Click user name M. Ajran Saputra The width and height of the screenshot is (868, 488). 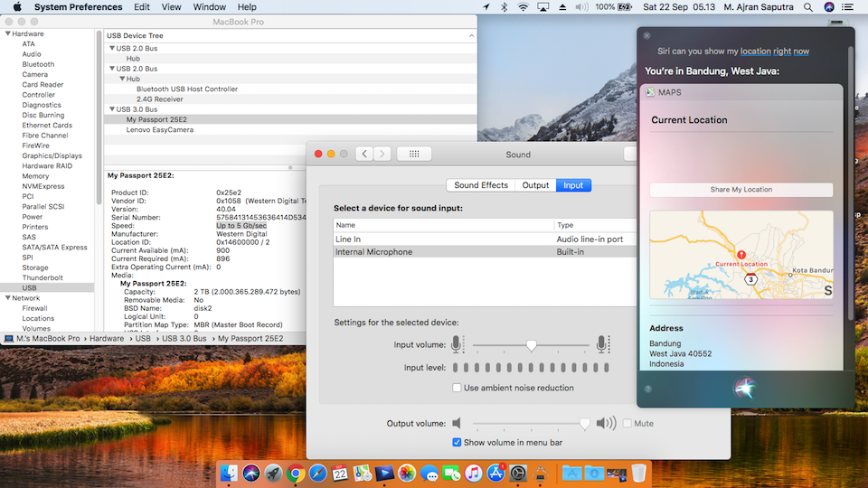click(759, 7)
